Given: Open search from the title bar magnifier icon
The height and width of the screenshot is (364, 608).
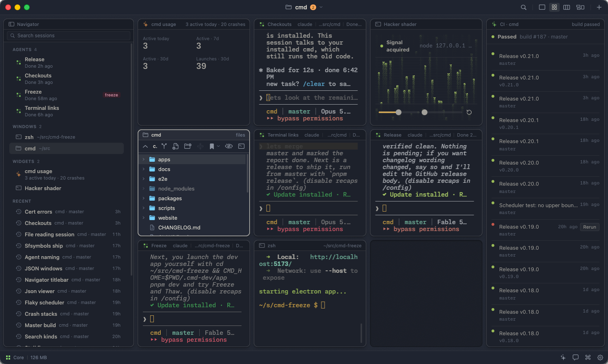Looking at the screenshot, I should [x=524, y=7].
